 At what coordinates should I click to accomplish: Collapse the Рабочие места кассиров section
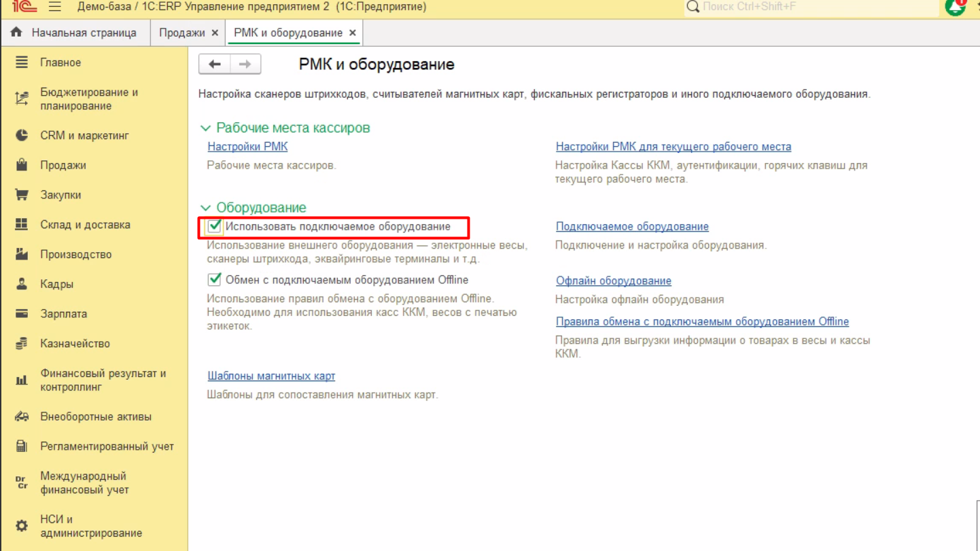pos(205,128)
